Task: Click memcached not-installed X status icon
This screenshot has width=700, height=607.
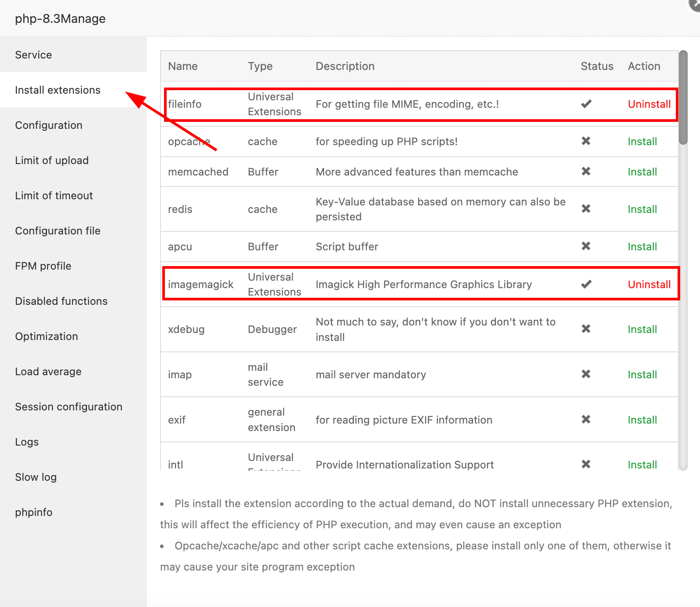Action: pyautogui.click(x=586, y=171)
